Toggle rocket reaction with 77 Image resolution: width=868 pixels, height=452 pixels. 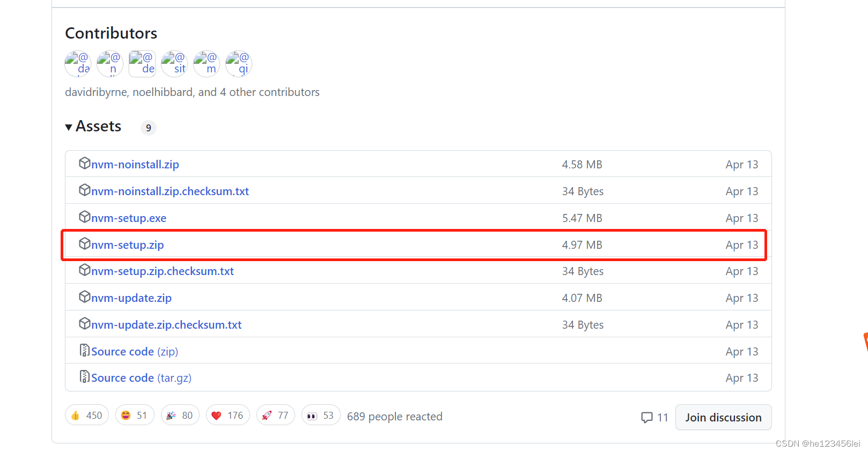coord(276,416)
